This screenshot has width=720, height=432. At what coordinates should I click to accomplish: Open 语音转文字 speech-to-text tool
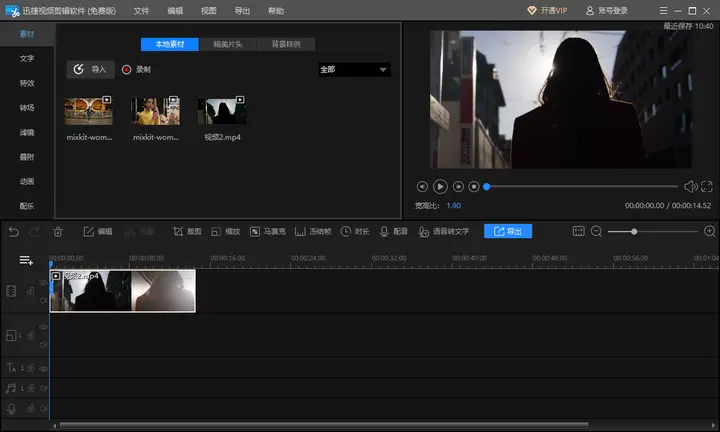[x=444, y=231]
